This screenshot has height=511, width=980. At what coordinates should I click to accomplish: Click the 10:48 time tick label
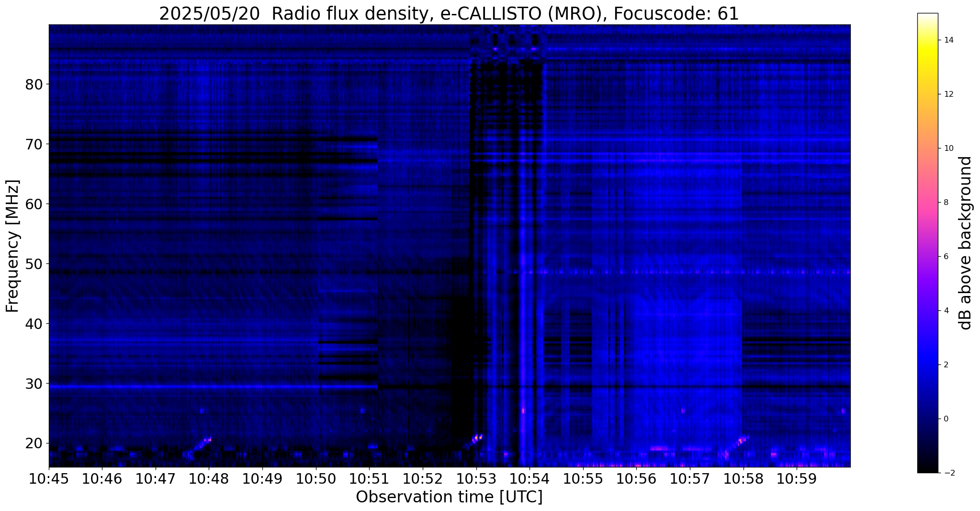[x=209, y=479]
